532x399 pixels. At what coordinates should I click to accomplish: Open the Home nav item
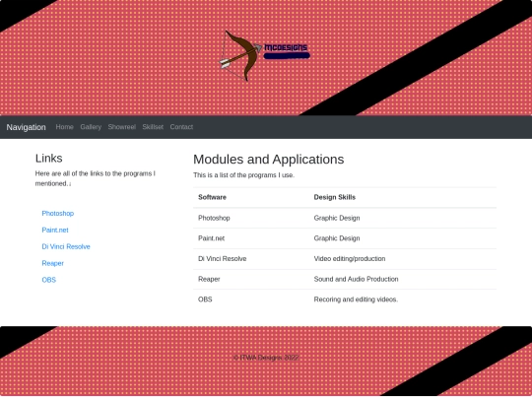click(x=64, y=127)
